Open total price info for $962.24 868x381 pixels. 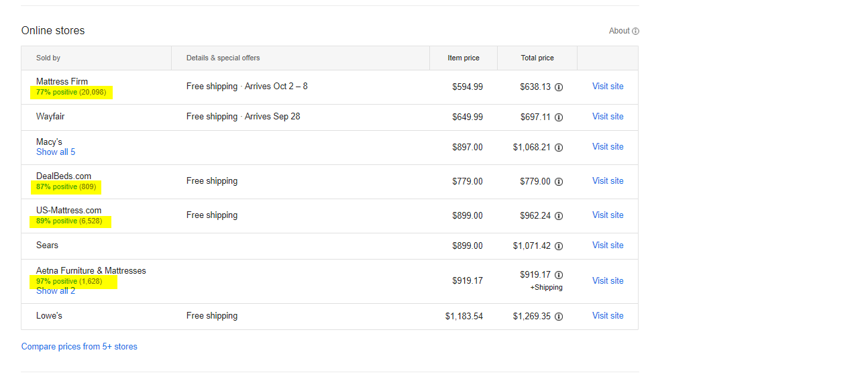click(559, 216)
